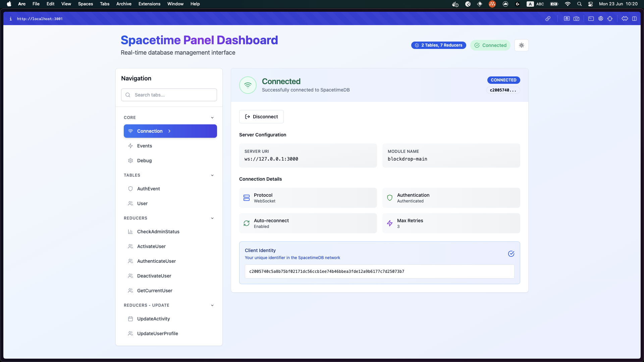The width and height of the screenshot is (644, 362).
Task: Click the link icon in the address bar
Action: (548, 18)
